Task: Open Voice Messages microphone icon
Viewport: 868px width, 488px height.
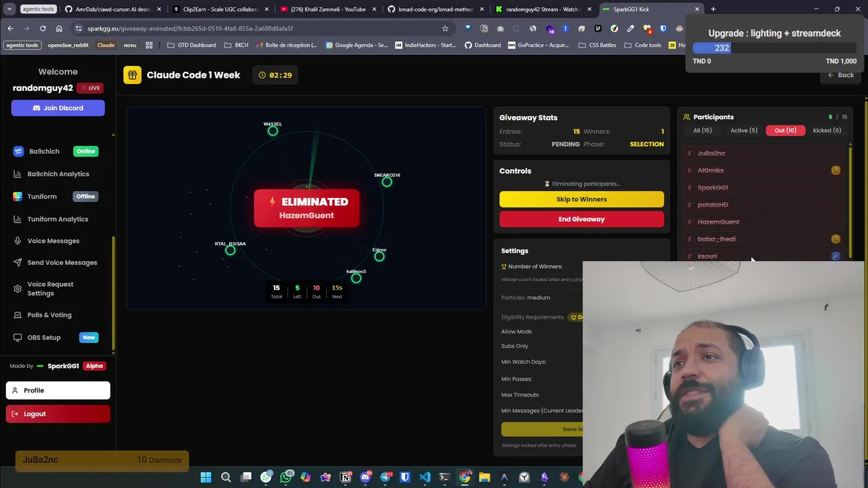Action: point(17,241)
